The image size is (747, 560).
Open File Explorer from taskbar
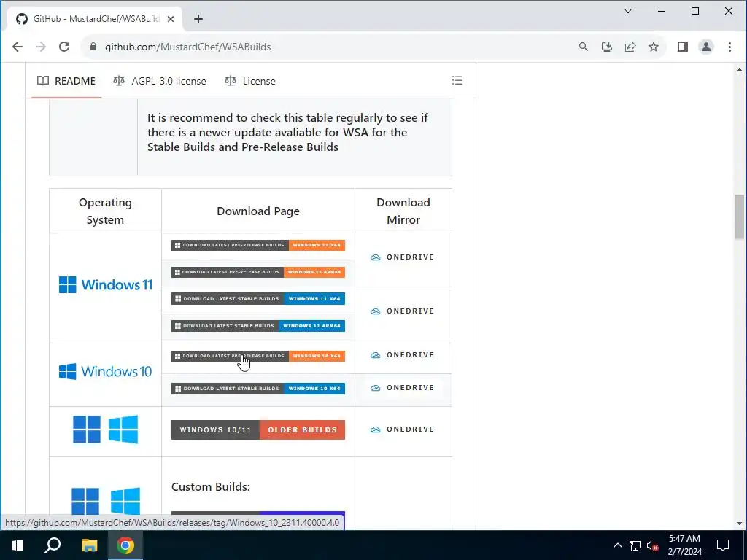coord(89,545)
